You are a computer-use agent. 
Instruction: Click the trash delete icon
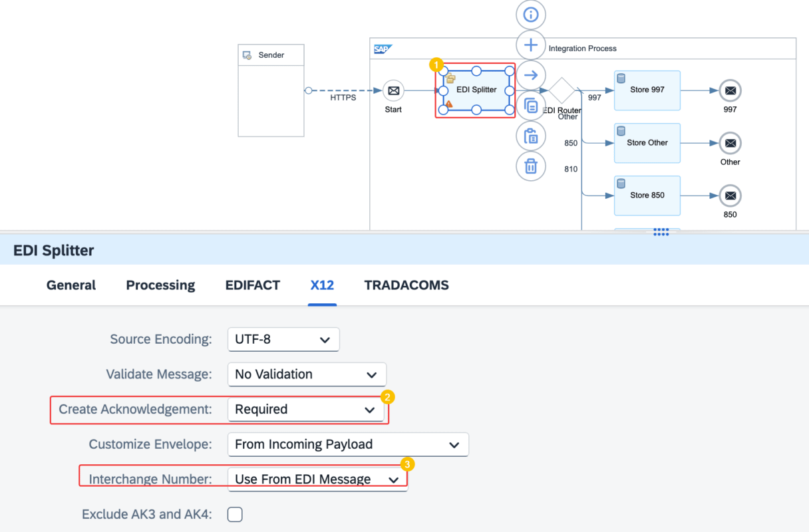click(x=531, y=166)
